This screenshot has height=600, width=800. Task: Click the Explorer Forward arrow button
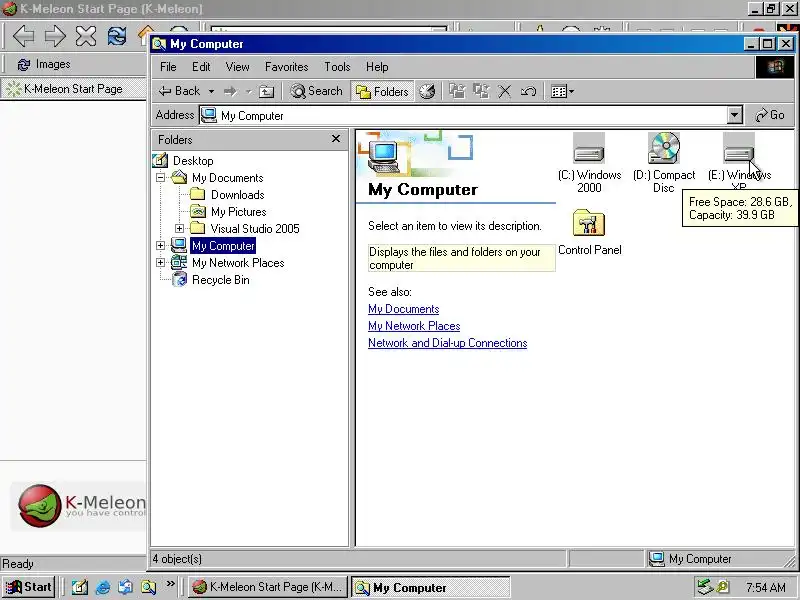point(231,92)
